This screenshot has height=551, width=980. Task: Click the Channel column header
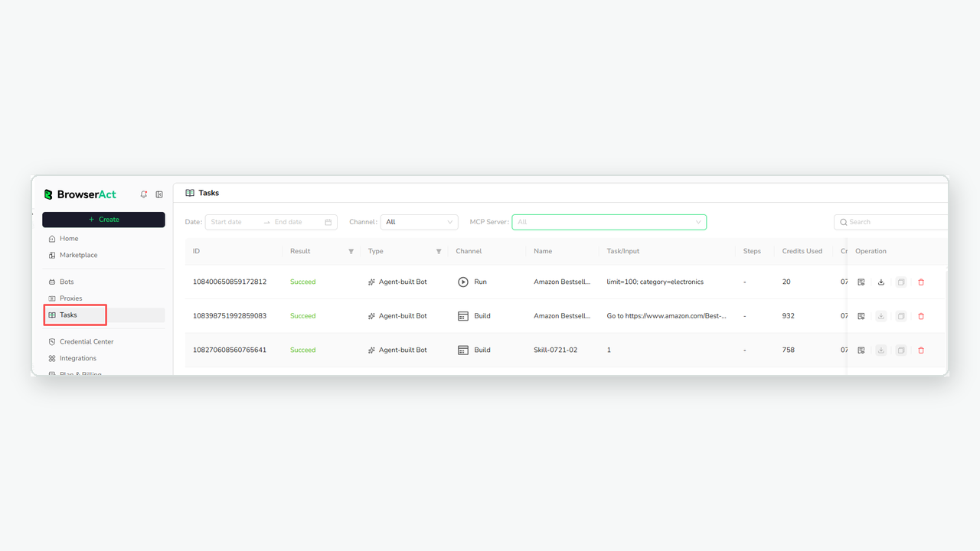469,251
